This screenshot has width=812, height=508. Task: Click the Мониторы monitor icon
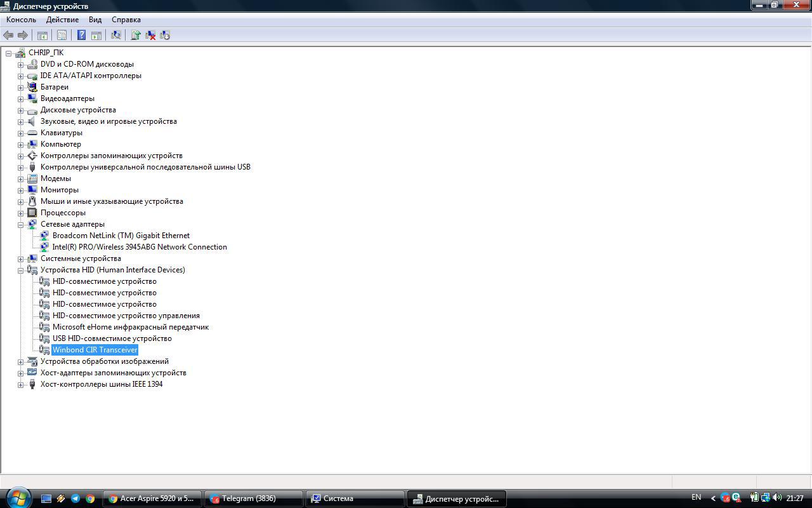pyautogui.click(x=32, y=190)
